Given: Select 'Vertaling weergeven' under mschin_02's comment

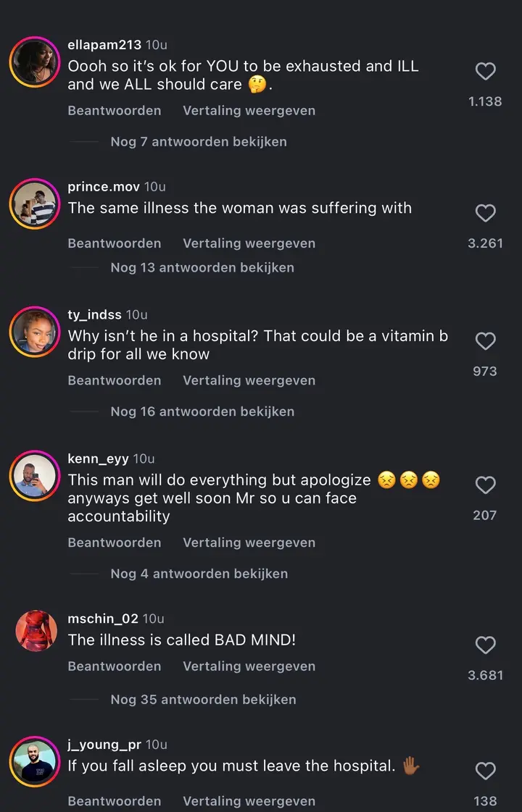Looking at the screenshot, I should click(x=249, y=666).
